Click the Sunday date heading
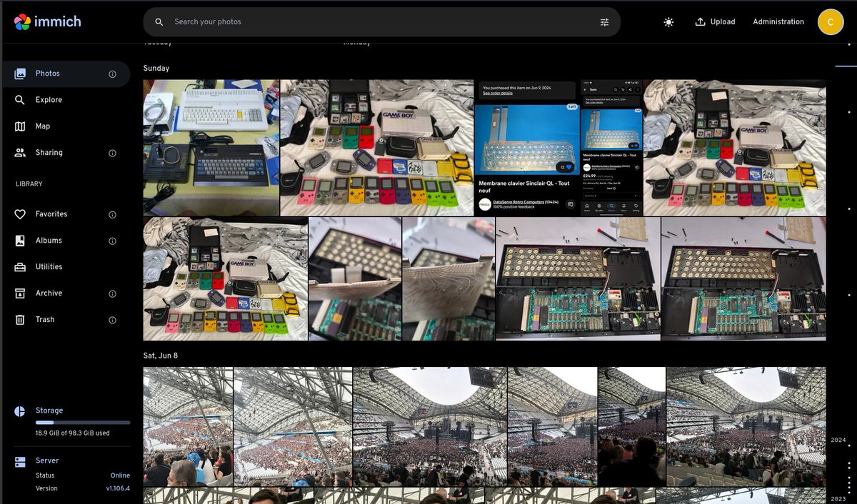The image size is (857, 504). pos(156,69)
